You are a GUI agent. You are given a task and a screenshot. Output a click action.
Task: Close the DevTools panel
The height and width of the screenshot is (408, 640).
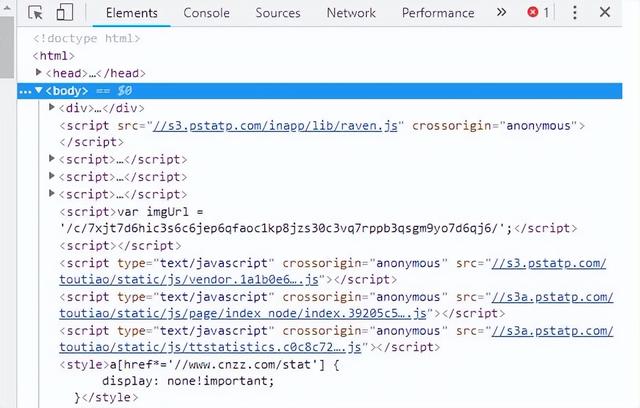pos(605,12)
